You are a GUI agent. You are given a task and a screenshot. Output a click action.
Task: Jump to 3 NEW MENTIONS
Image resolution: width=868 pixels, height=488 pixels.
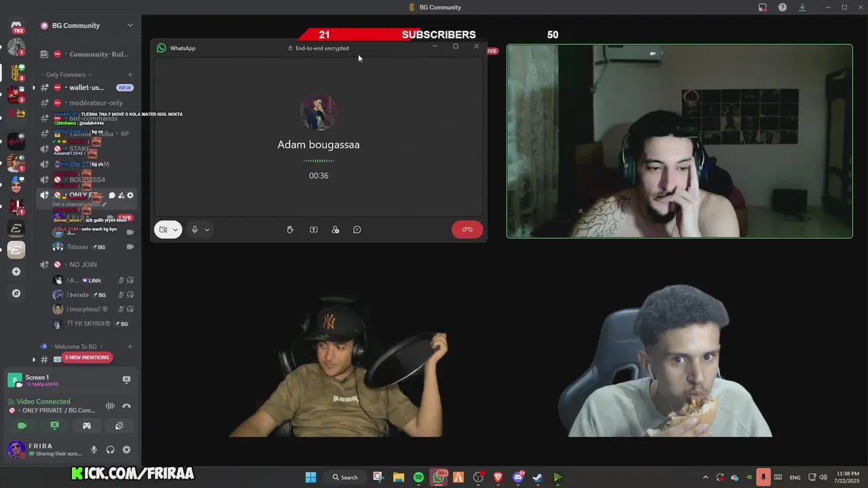tap(87, 357)
